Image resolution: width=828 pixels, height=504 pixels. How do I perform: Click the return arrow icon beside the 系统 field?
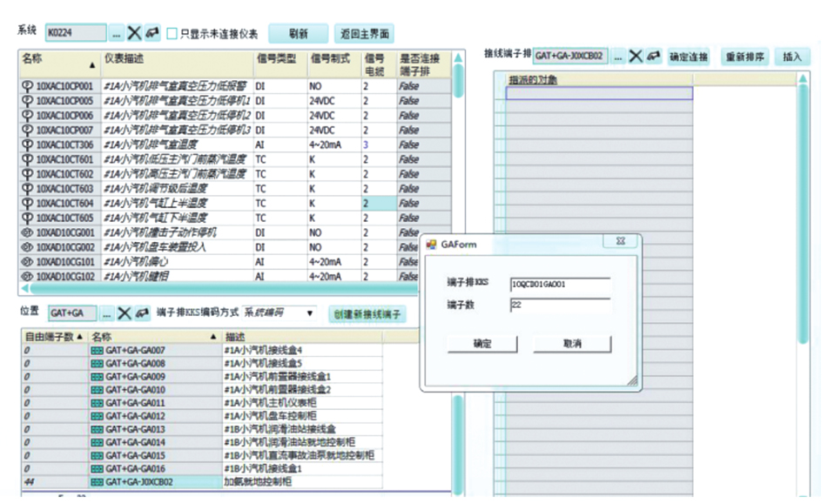(152, 33)
